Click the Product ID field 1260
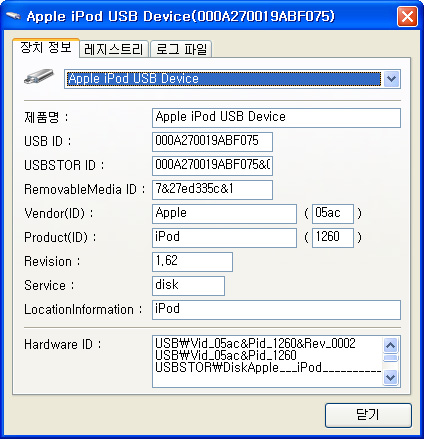The height and width of the screenshot is (439, 424). (x=333, y=238)
